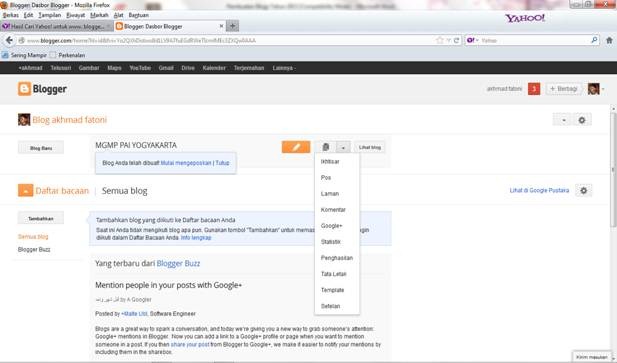Select Pos from the dropdown menu

point(326,178)
